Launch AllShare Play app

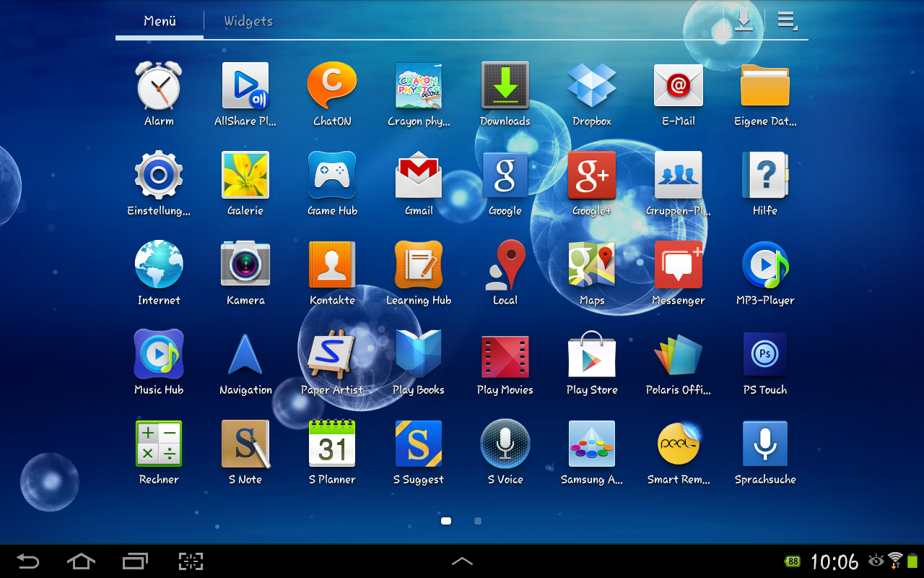[x=245, y=86]
